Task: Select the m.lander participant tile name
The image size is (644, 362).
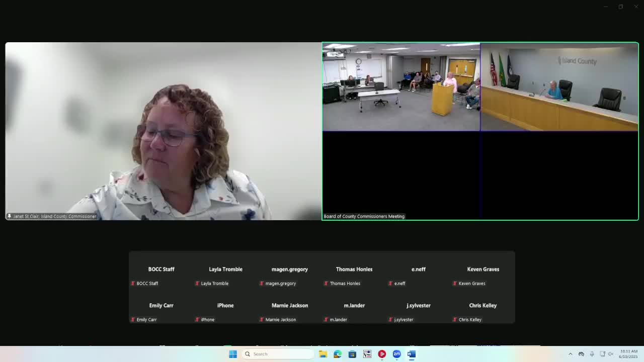Action: click(x=354, y=306)
